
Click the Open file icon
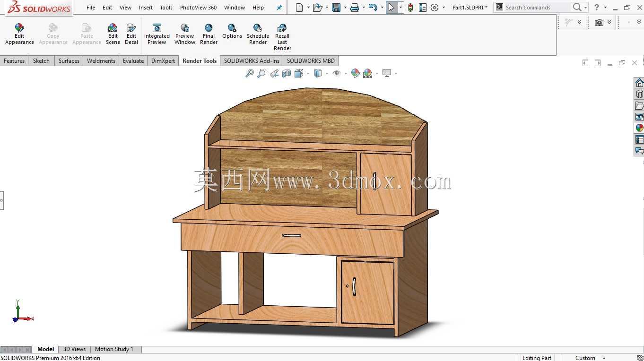317,8
